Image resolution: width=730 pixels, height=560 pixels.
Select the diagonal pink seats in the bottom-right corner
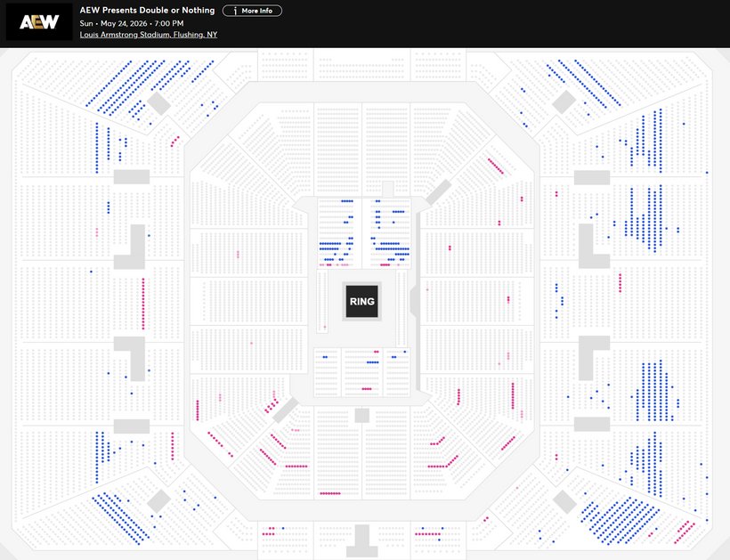pyautogui.click(x=685, y=532)
